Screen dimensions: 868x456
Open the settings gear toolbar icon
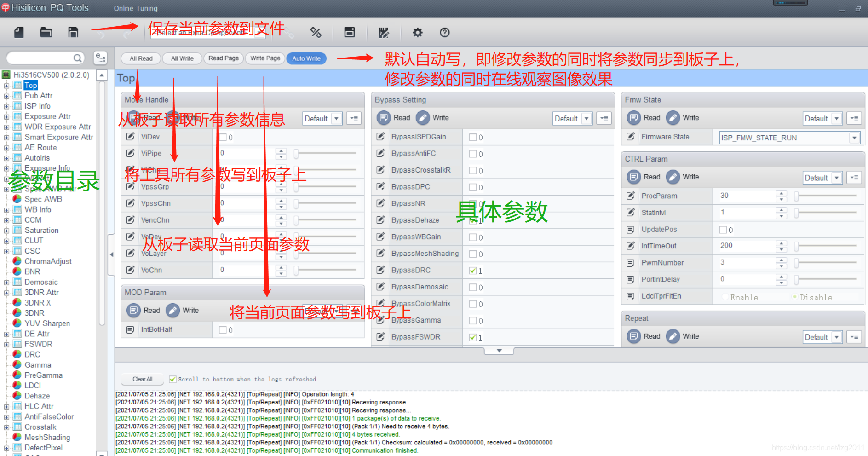pos(417,32)
